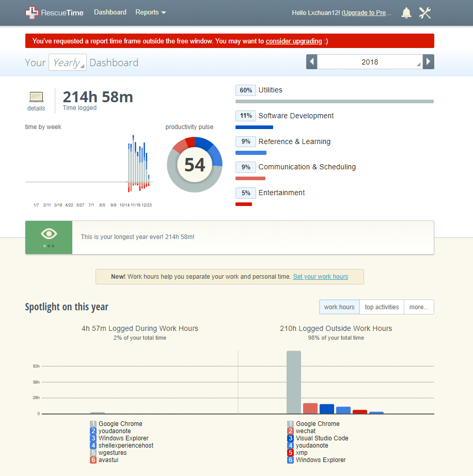Go to next year arrow
473x476 pixels.
pyautogui.click(x=428, y=62)
